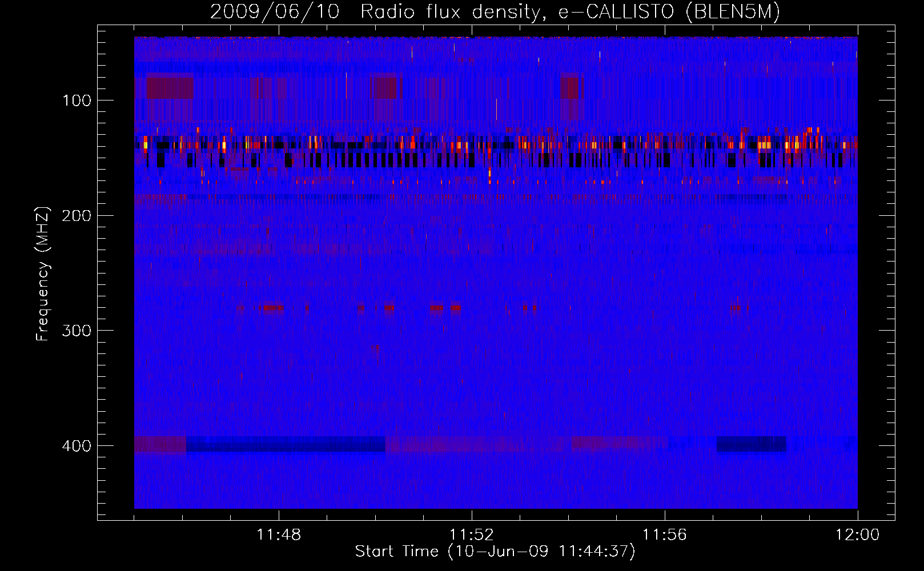Image resolution: width=924 pixels, height=571 pixels.
Task: Click the '11:52' time tick label
Action: (472, 535)
